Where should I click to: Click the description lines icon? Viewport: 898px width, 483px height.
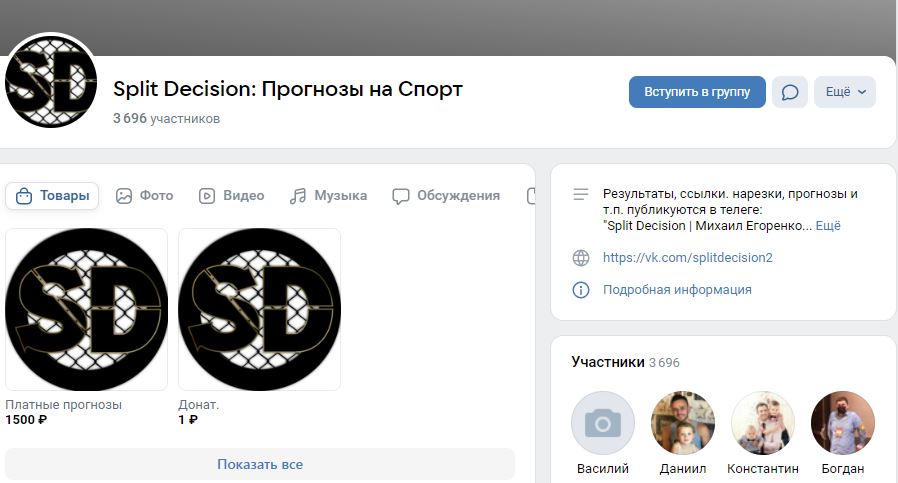(x=581, y=194)
